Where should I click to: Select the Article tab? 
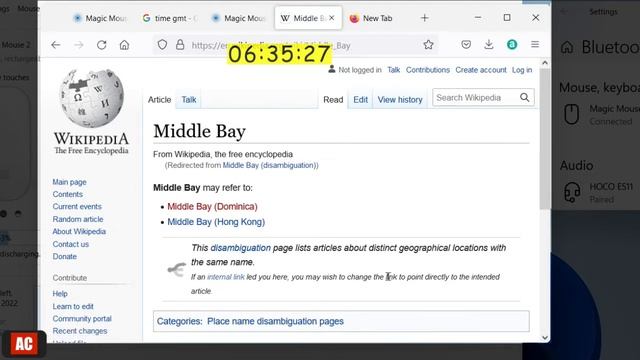pyautogui.click(x=159, y=100)
